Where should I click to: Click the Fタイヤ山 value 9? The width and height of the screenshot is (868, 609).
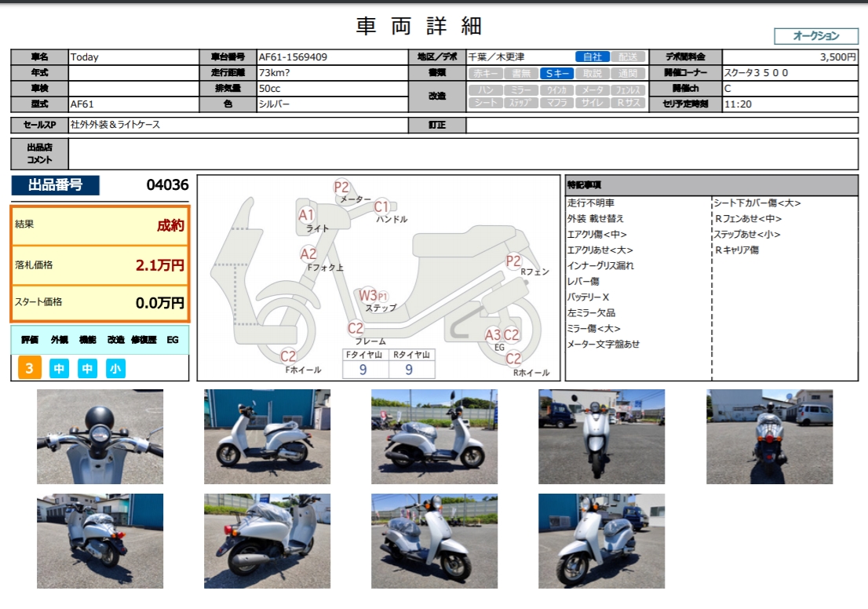[x=363, y=370]
